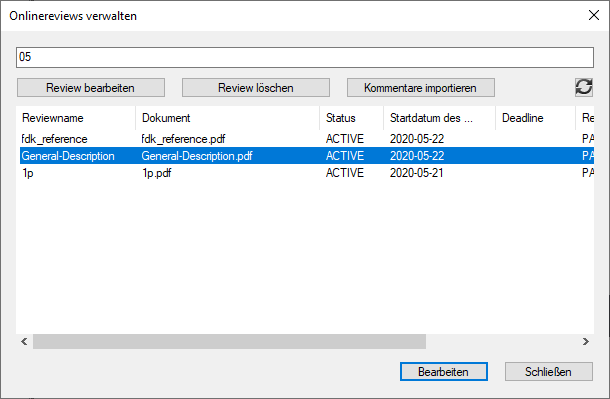Sort by Dokument column header
Screen dimensions: 610x399
coord(228,118)
